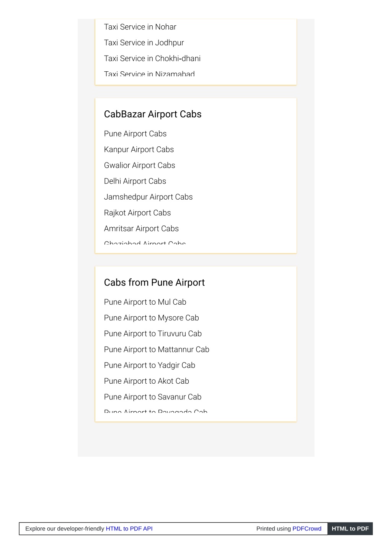Open the Gwalior Airport Cabs link

(139, 165)
